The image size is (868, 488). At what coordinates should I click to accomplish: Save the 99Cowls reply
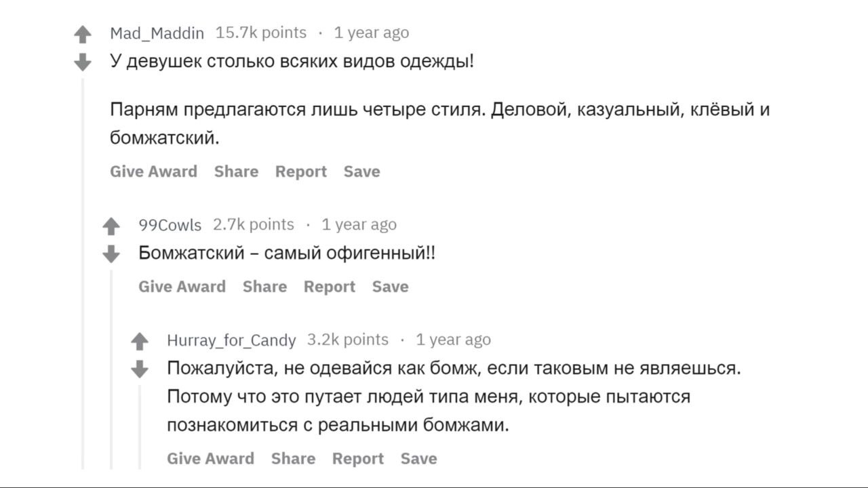pos(390,287)
